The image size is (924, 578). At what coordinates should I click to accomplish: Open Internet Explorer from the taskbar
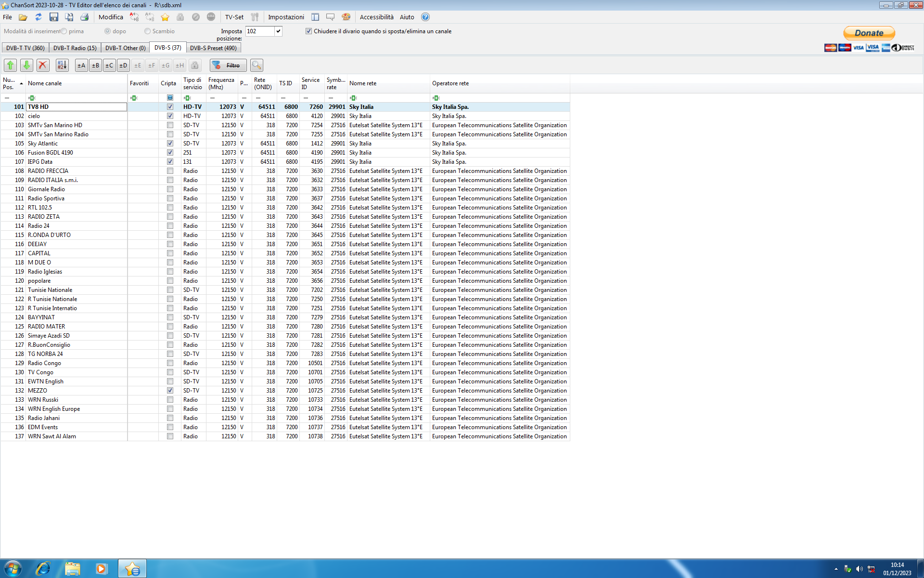pyautogui.click(x=43, y=569)
